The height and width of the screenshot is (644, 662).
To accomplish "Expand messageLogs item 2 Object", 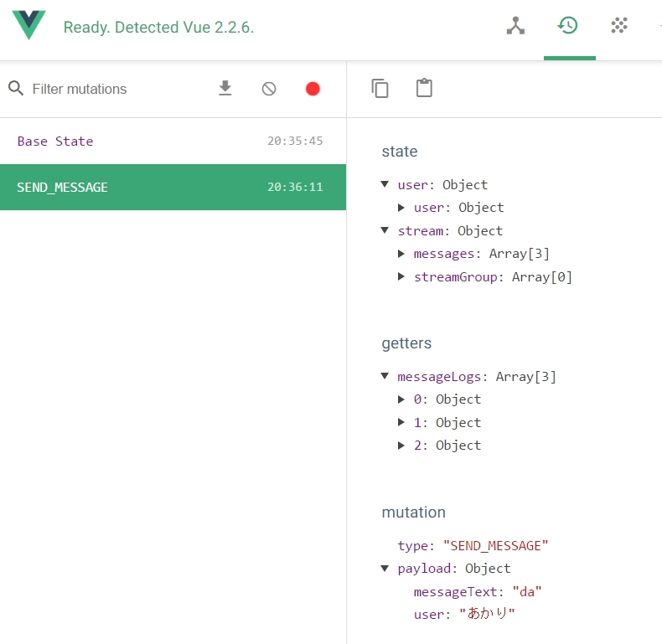I will coord(401,446).
